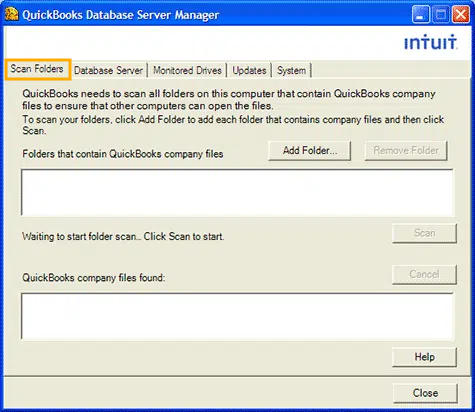
Task: Click 'QuickBooks company files found:' label
Action: (93, 278)
